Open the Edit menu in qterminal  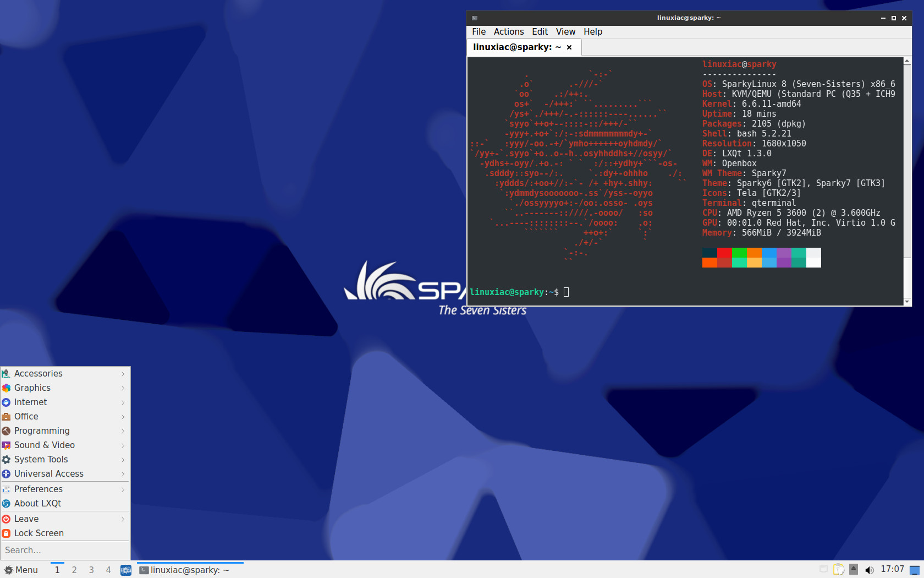(x=540, y=32)
